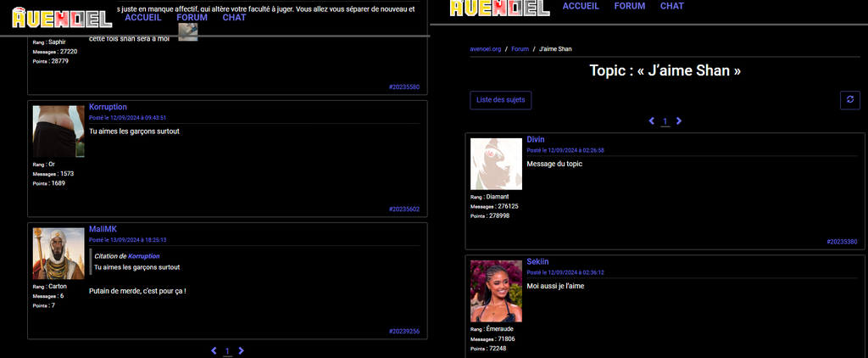The image size is (868, 358).
Task: Open post permalink #20235380
Action: click(842, 242)
